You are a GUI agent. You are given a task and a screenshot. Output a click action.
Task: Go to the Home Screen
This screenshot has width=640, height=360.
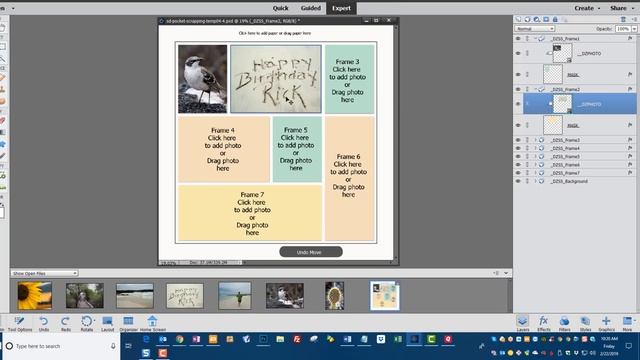[x=153, y=323]
